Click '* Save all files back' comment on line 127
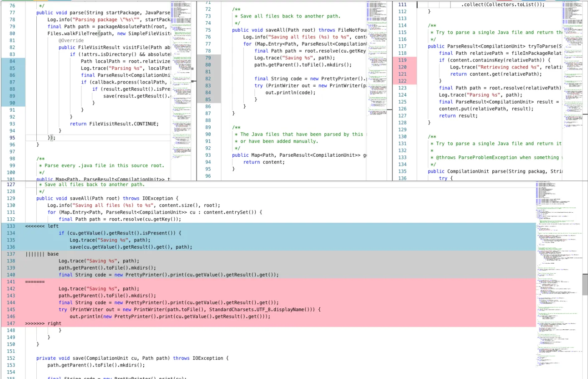Image resolution: width=588 pixels, height=379 pixels. tap(92, 184)
